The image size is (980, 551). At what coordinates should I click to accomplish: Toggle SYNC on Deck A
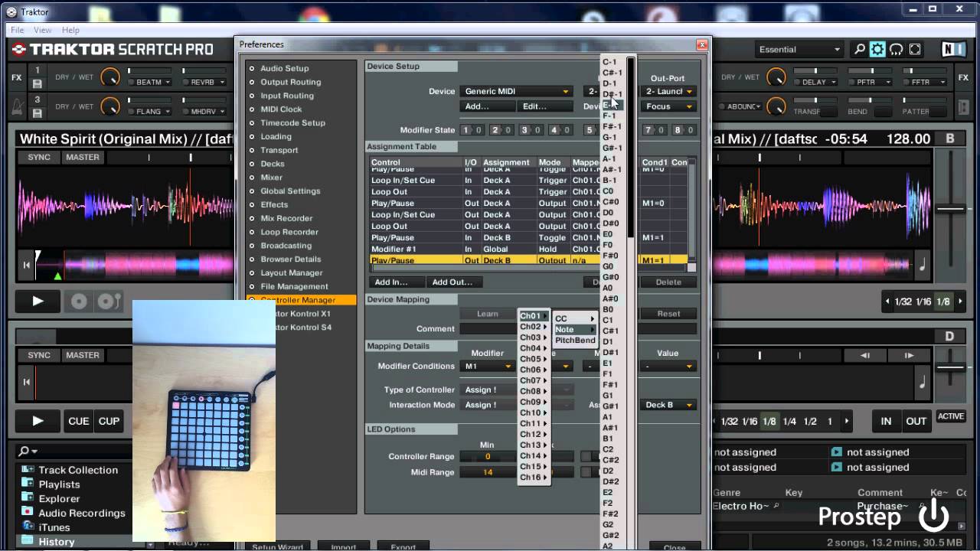(39, 158)
